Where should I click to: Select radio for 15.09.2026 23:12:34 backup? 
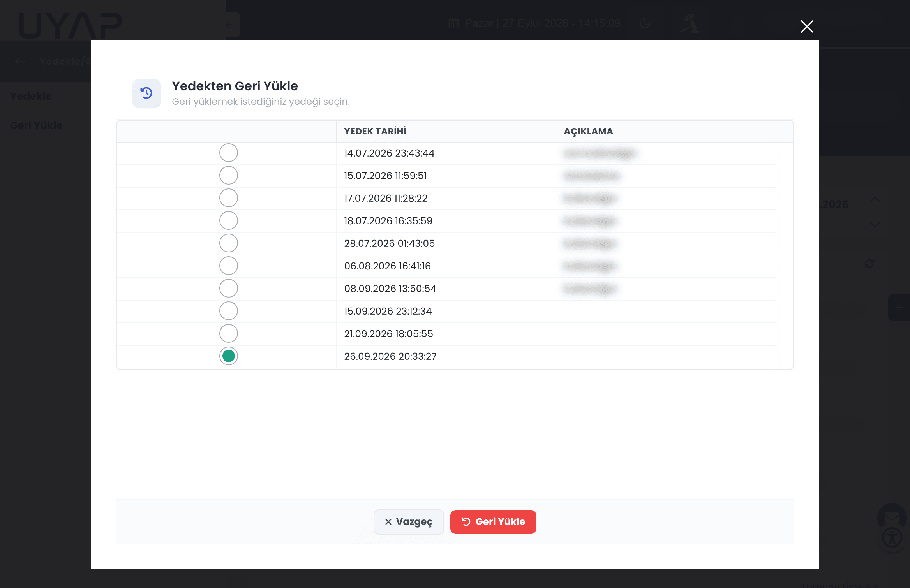click(229, 311)
